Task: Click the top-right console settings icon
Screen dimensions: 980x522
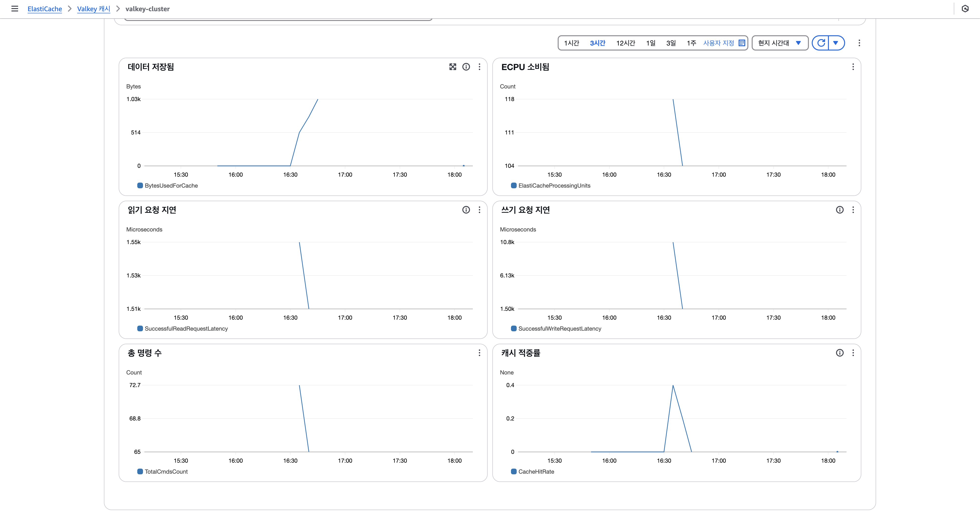Action: pos(965,9)
